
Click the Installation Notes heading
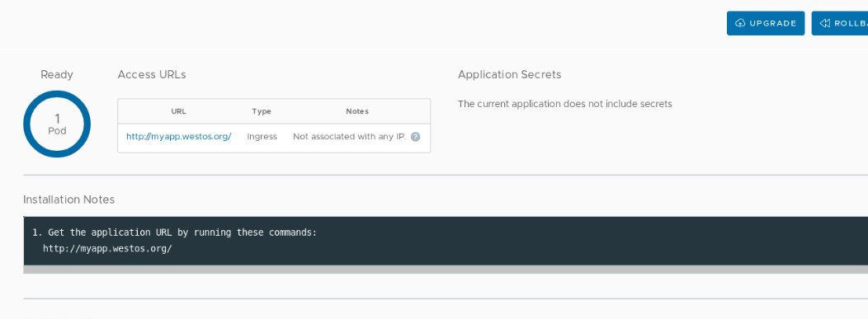68,199
